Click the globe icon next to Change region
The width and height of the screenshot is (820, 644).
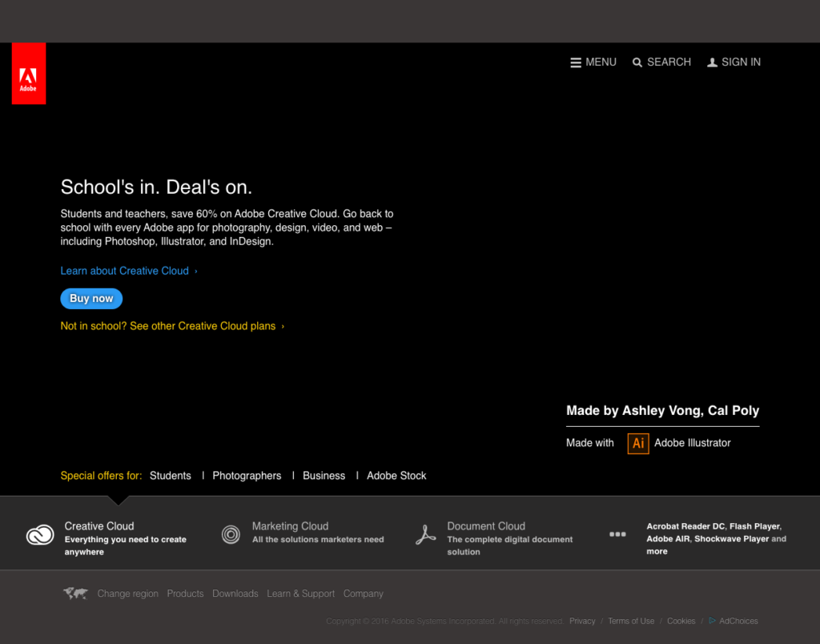pyautogui.click(x=75, y=594)
